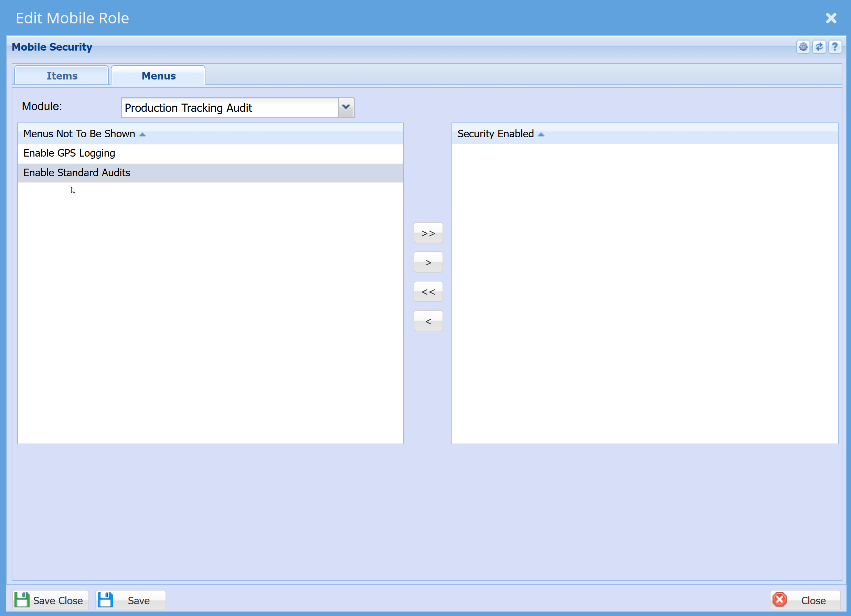Sort the Security Enabled column arrow
851x616 pixels.
point(541,134)
